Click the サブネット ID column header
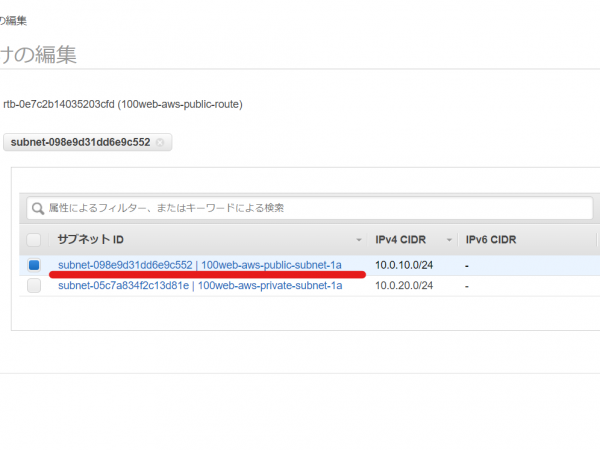This screenshot has width=600, height=450. coord(91,240)
